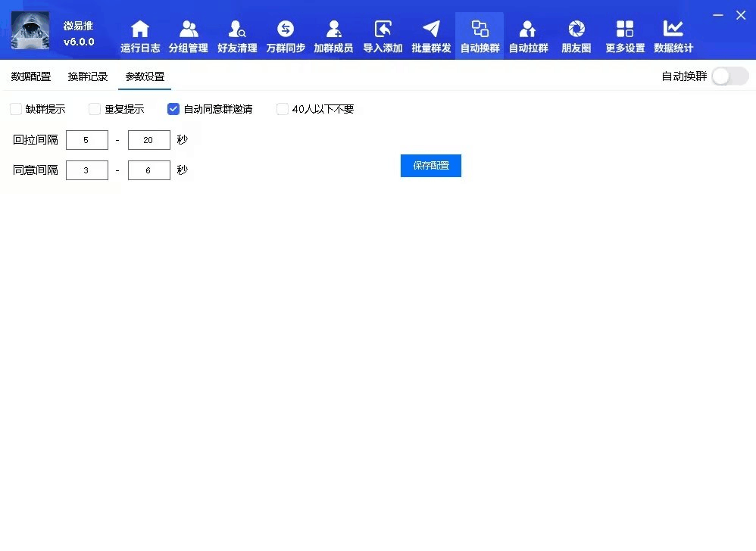Open 导入添加 import icon
This screenshot has width=756, height=551.
[x=383, y=30]
